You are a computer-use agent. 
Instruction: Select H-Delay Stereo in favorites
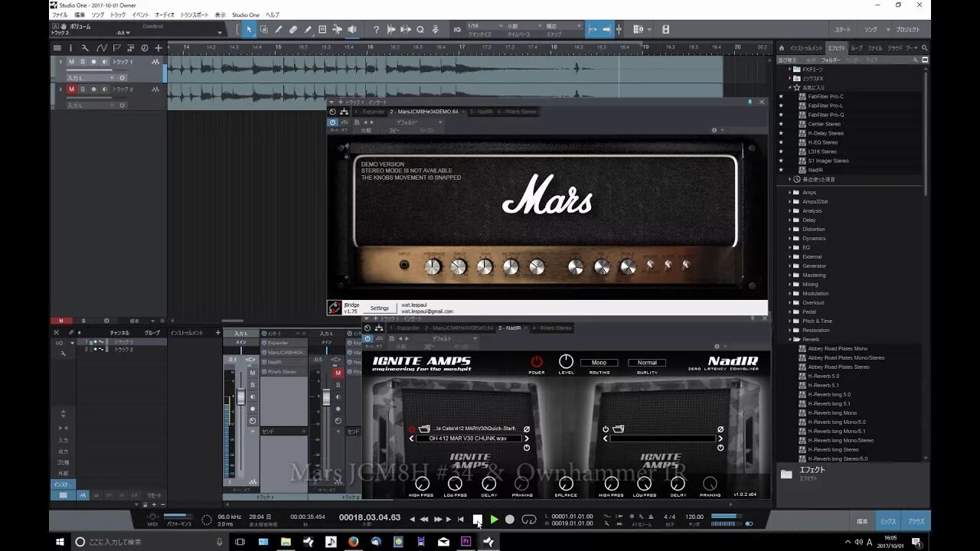825,133
